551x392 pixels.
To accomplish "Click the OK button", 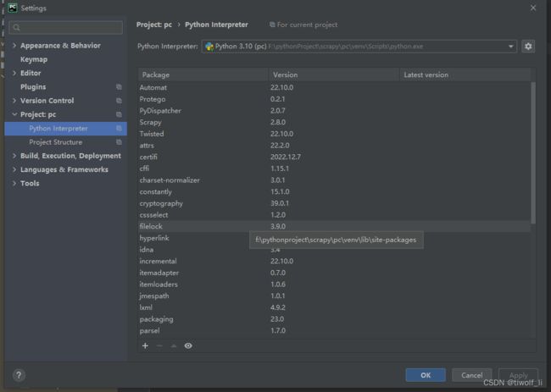I will tap(426, 375).
